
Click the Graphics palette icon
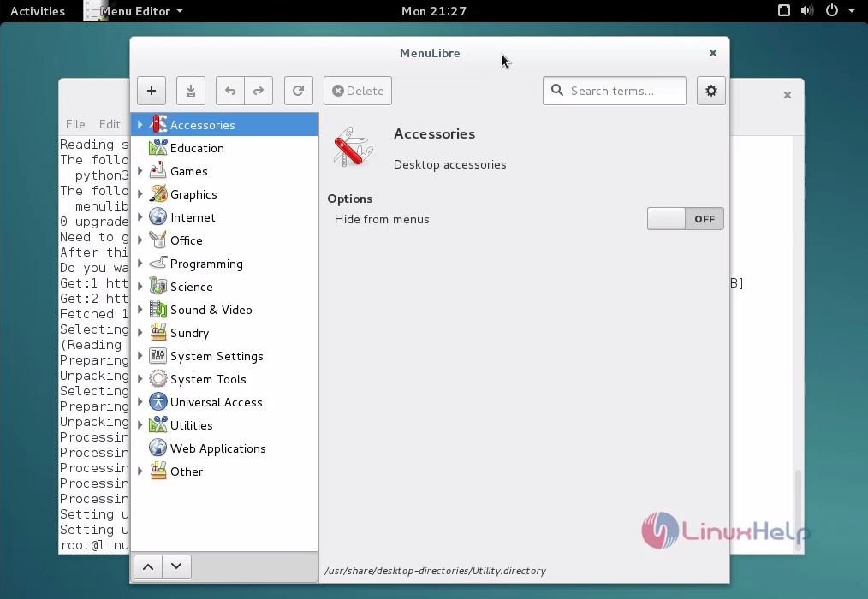(158, 194)
